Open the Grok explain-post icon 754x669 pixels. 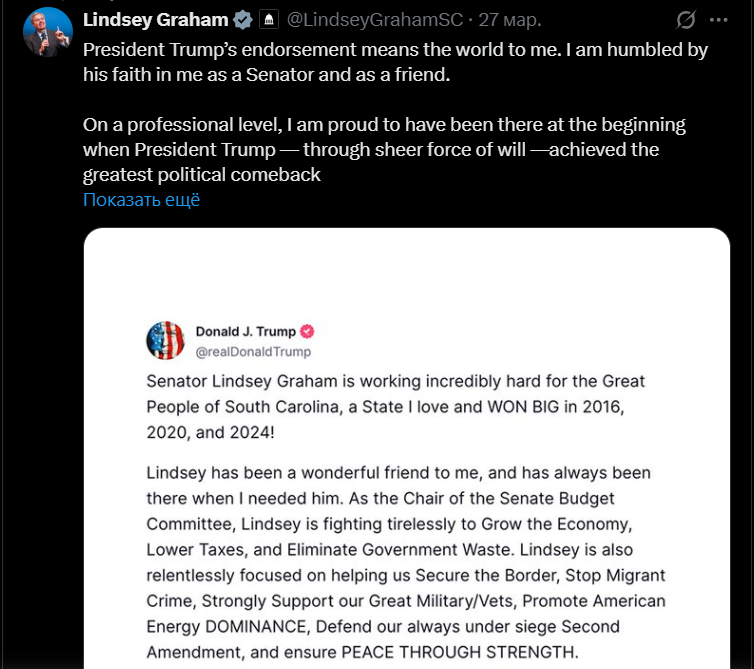pyautogui.click(x=686, y=20)
